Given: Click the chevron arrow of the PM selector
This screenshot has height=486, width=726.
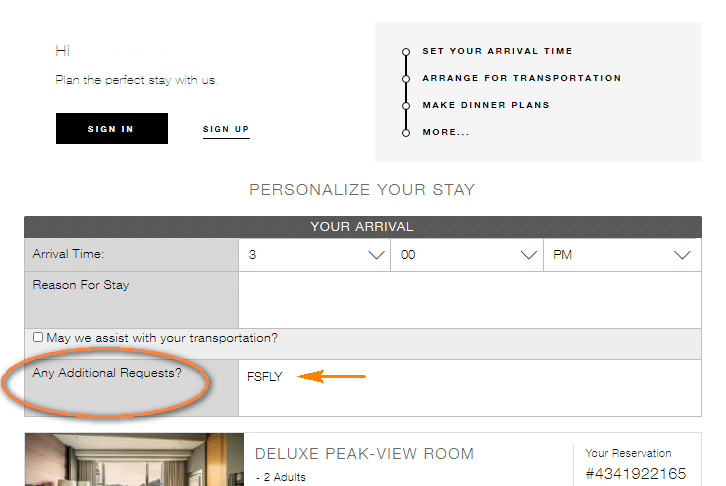Looking at the screenshot, I should click(682, 255).
